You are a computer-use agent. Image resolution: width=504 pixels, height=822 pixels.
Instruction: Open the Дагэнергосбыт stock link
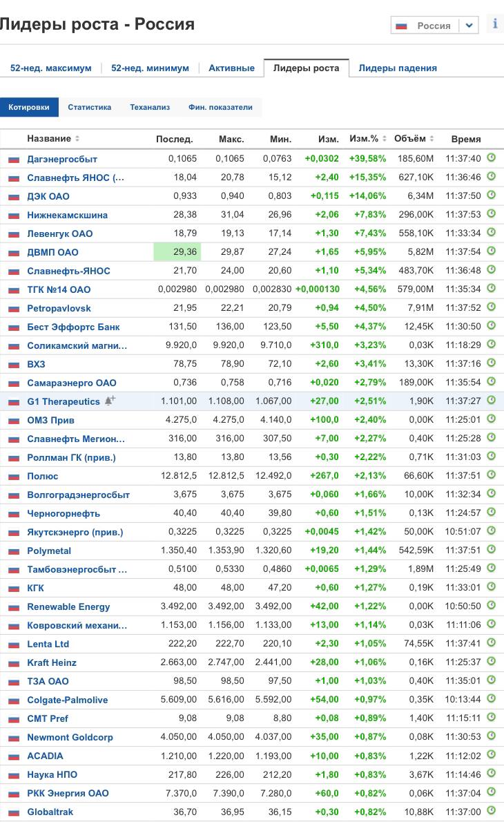pyautogui.click(x=62, y=159)
